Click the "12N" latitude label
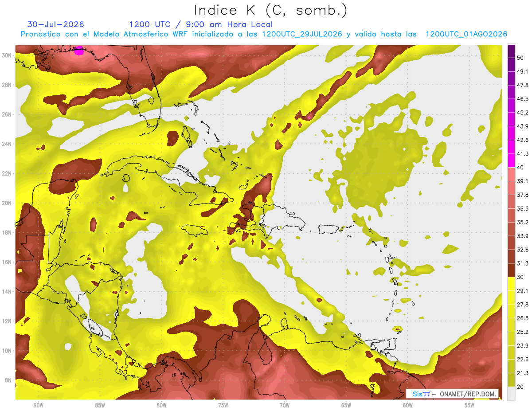532x411 pixels. point(7,321)
